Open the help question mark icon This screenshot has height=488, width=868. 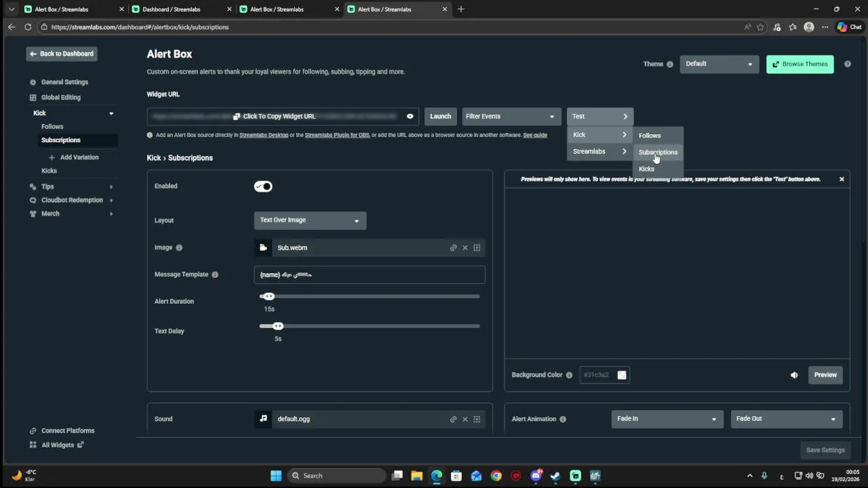pos(848,64)
